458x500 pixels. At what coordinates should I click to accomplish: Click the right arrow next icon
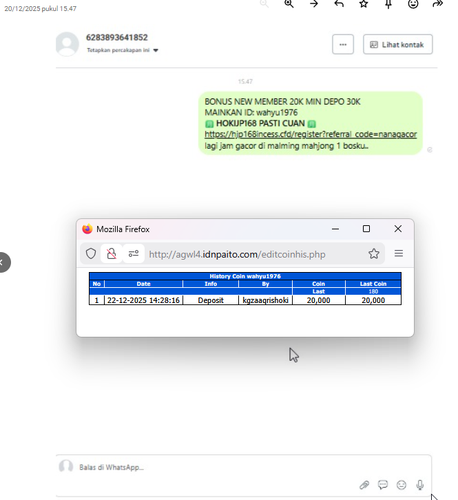point(314,4)
